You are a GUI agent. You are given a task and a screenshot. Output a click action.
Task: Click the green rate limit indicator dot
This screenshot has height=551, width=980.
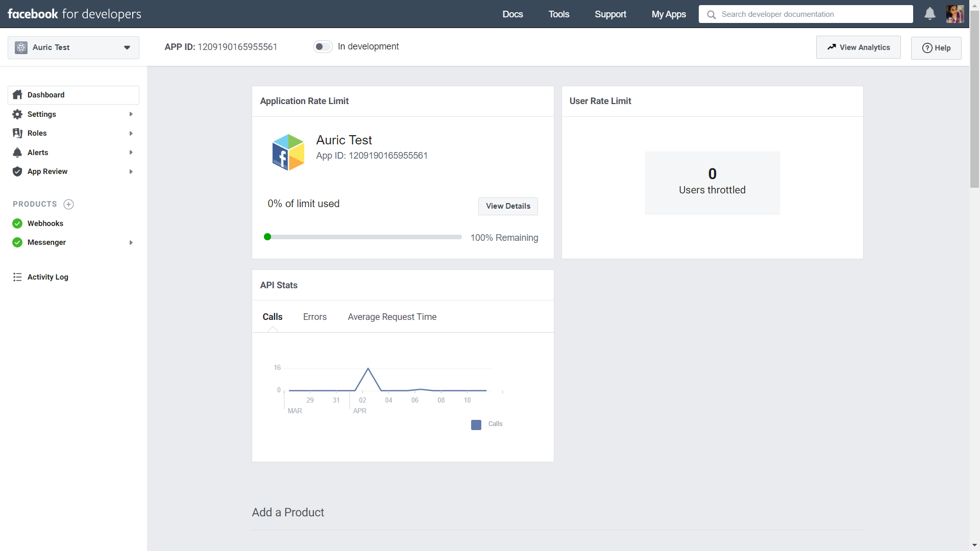tap(267, 237)
